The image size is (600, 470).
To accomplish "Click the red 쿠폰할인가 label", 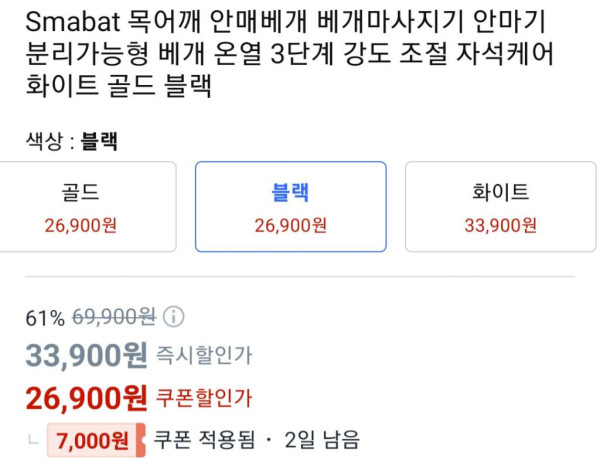I will [x=204, y=398].
